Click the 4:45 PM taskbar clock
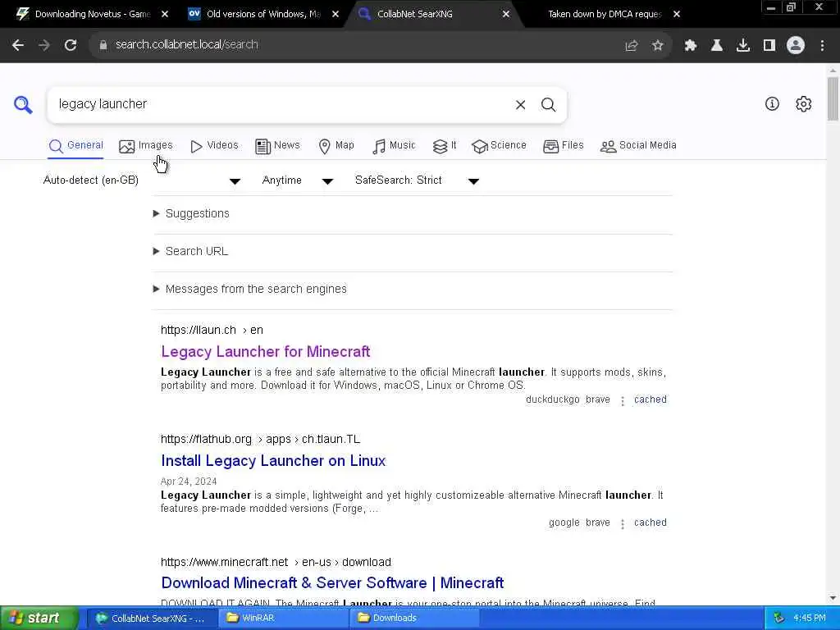 pos(810,619)
